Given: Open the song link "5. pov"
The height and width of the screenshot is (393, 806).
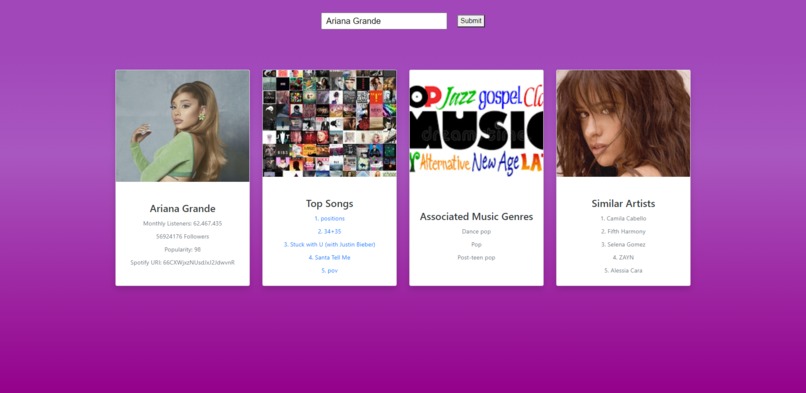Looking at the screenshot, I should click(329, 271).
